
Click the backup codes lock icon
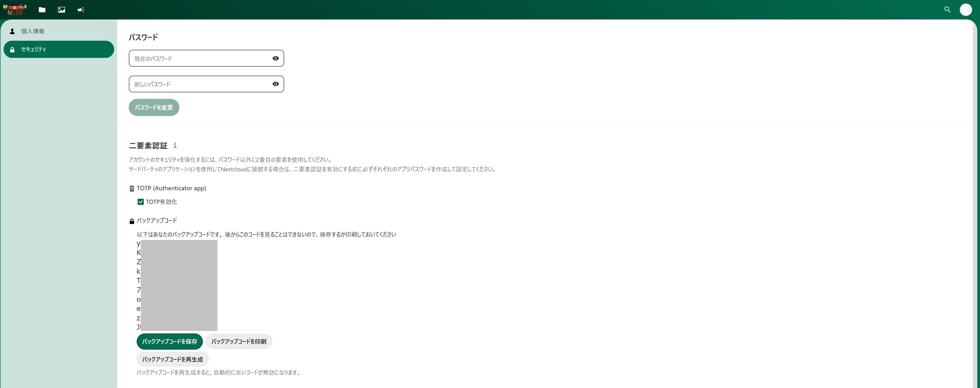pyautogui.click(x=132, y=221)
